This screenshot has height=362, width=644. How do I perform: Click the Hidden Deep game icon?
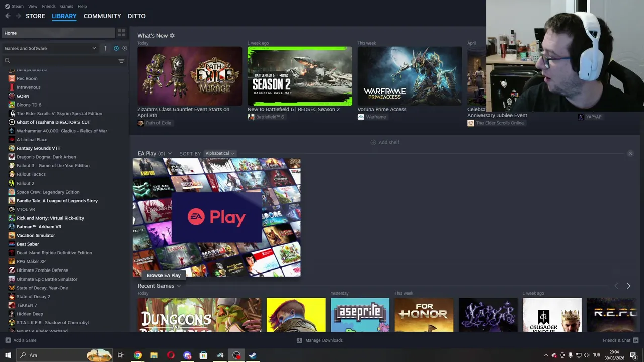click(x=12, y=314)
